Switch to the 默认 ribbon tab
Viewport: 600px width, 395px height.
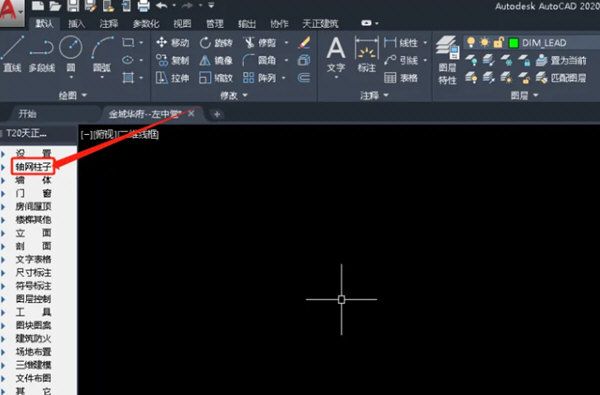pos(44,24)
